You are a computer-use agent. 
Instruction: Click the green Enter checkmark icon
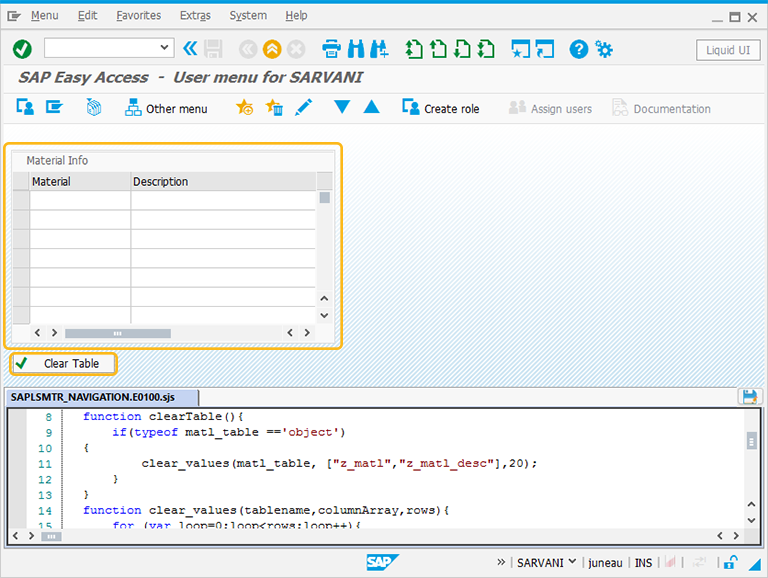click(x=22, y=49)
